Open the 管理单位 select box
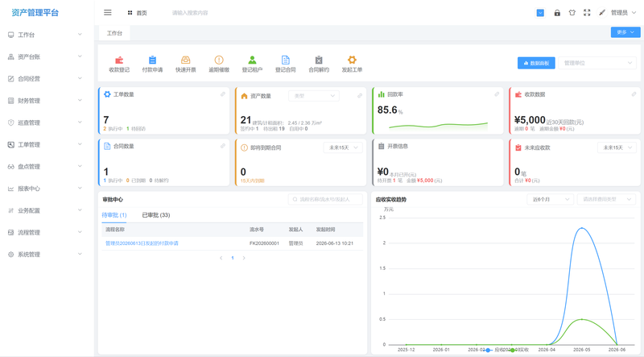 pyautogui.click(x=597, y=63)
